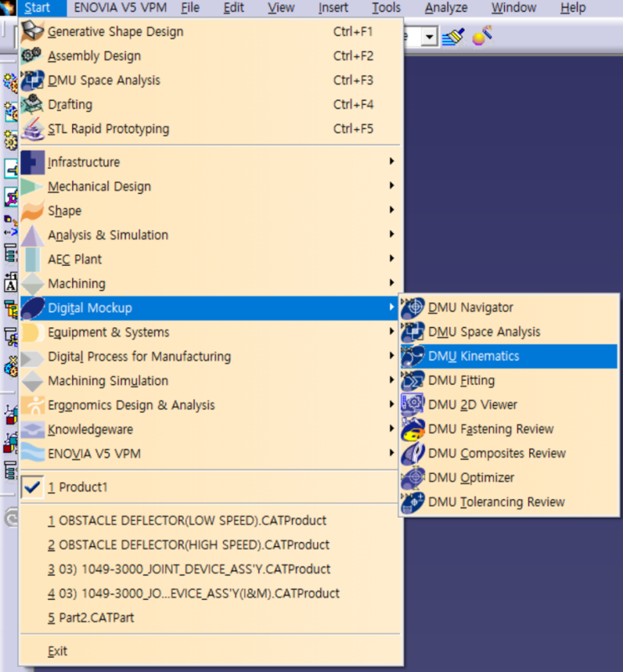Click the Generative Shape Design icon

point(32,31)
